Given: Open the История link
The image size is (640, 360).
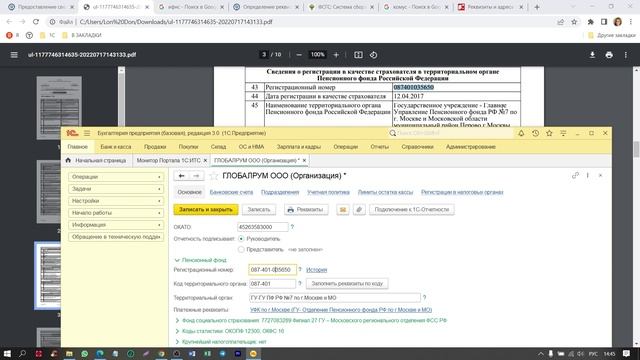Looking at the screenshot, I should coord(317,270).
